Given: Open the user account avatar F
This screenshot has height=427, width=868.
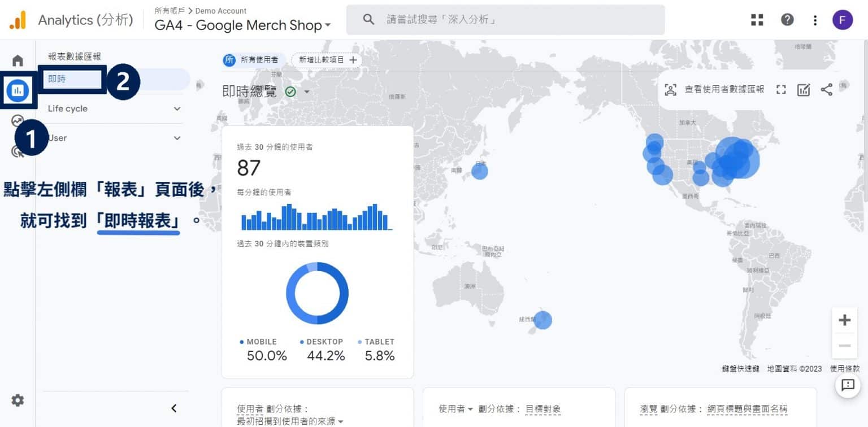Looking at the screenshot, I should [x=843, y=20].
